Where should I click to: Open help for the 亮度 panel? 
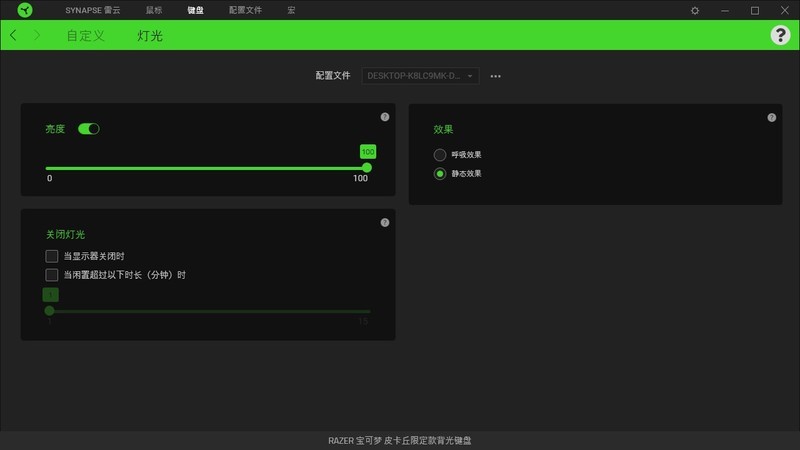(x=385, y=117)
